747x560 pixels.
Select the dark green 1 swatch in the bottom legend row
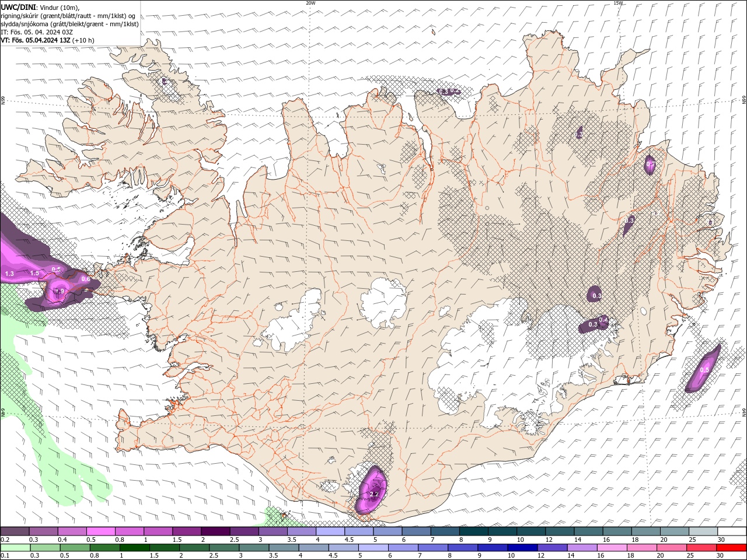pos(135,548)
